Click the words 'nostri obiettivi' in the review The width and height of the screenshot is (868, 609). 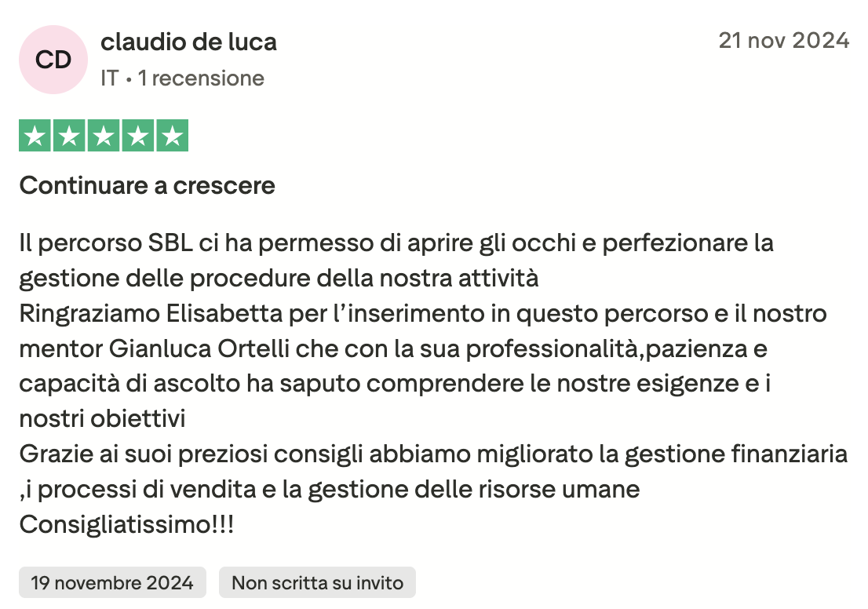click(102, 419)
